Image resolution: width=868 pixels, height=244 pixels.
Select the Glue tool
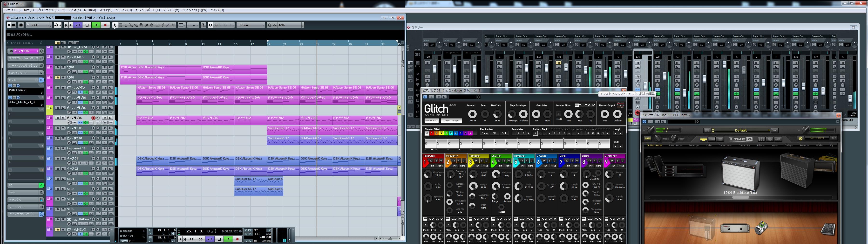pyautogui.click(x=131, y=25)
